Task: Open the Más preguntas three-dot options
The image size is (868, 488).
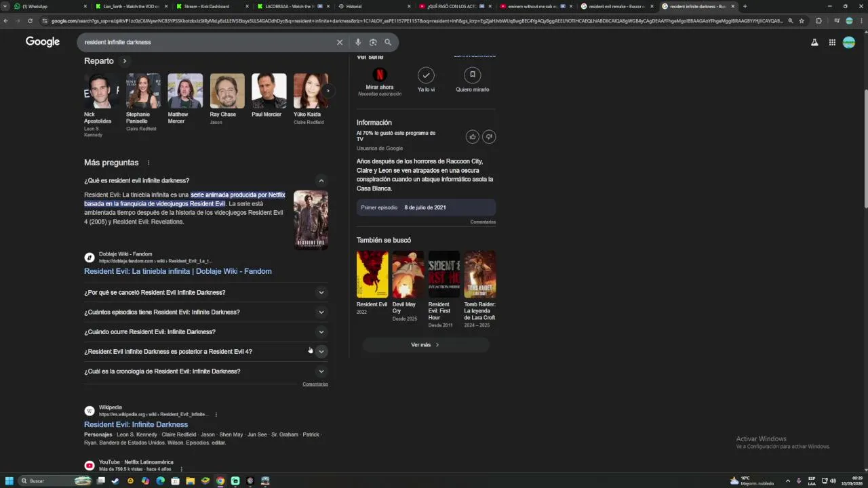Action: coord(149,163)
